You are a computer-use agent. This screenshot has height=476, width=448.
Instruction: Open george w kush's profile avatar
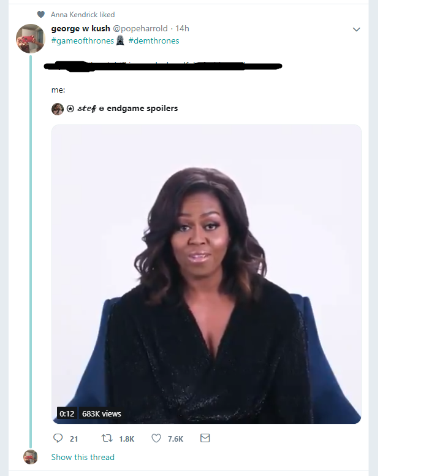point(30,39)
